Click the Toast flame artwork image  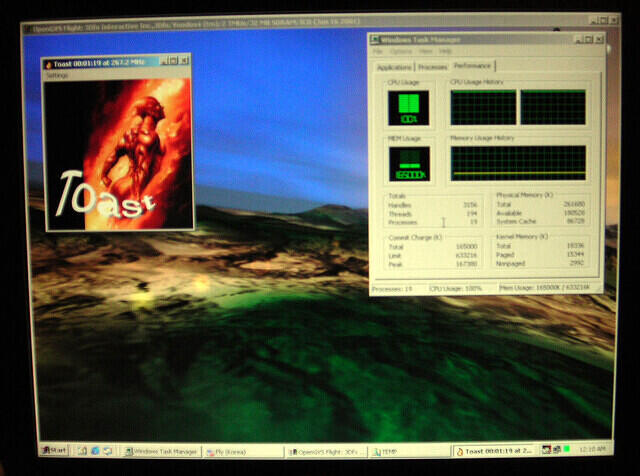118,154
